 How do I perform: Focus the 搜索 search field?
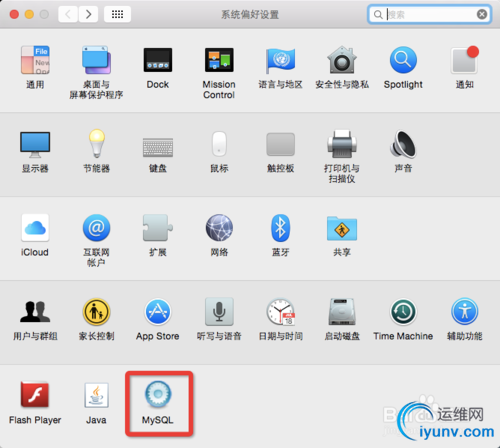coord(429,14)
